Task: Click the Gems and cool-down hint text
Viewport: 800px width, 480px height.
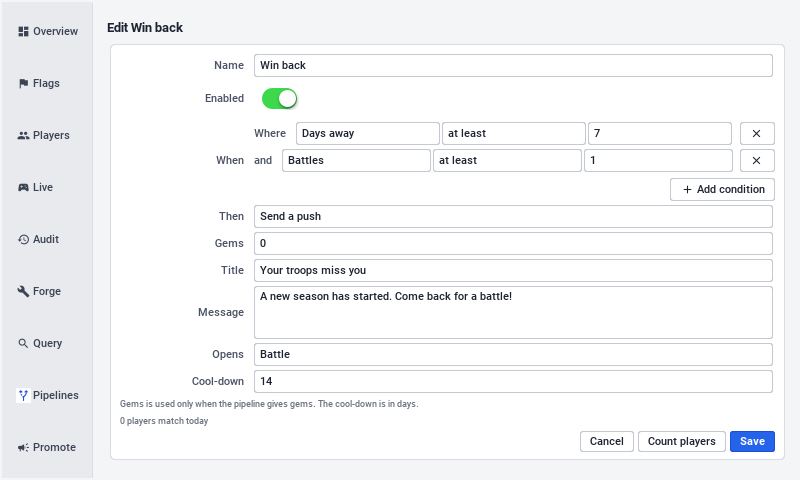Action: (269, 404)
